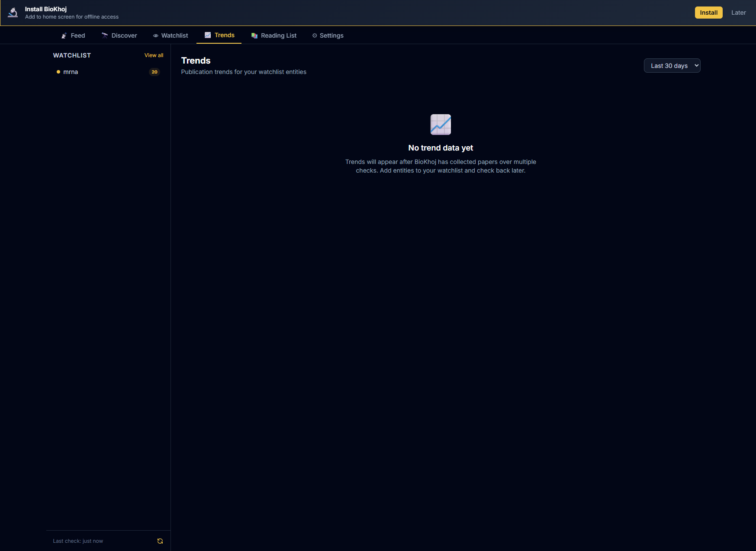Open the Last 30 days dropdown
Screen dimensions: 756x551
[672, 65]
